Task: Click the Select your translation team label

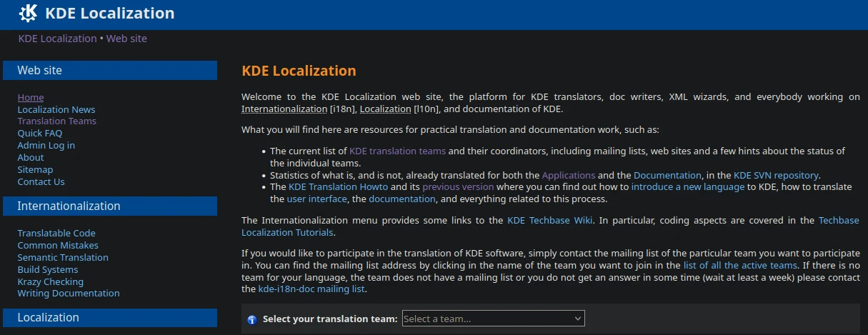Action: [x=330, y=319]
